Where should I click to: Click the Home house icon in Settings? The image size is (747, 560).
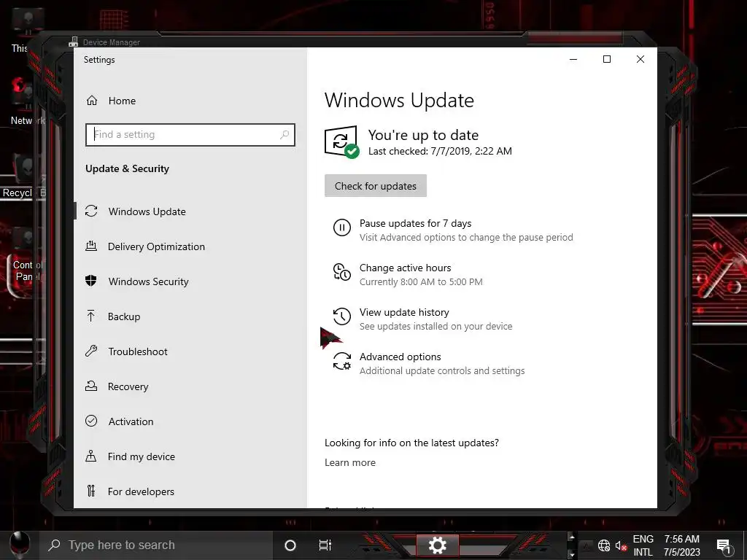pyautogui.click(x=92, y=101)
